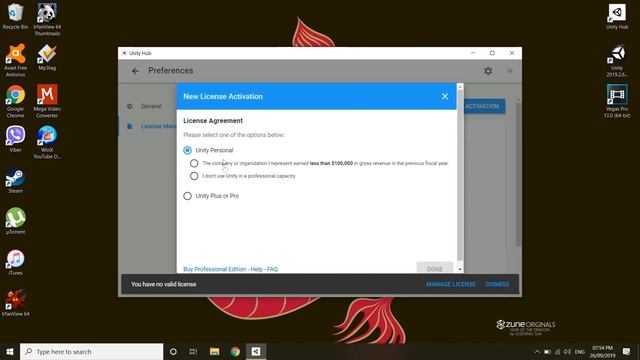Image resolution: width=640 pixels, height=360 pixels.
Task: Click the back arrow beside Preferences
Action: coord(135,71)
